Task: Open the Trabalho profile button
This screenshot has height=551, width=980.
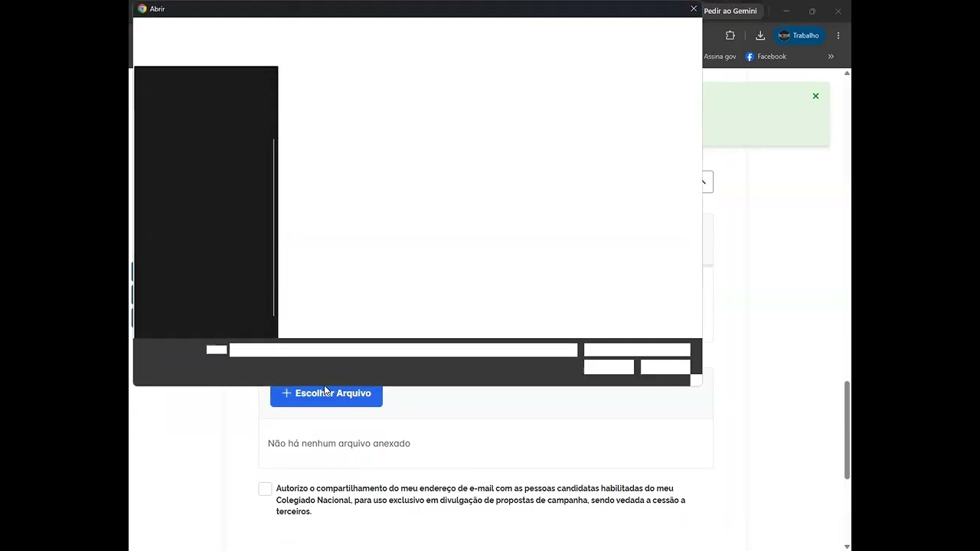Action: point(799,35)
